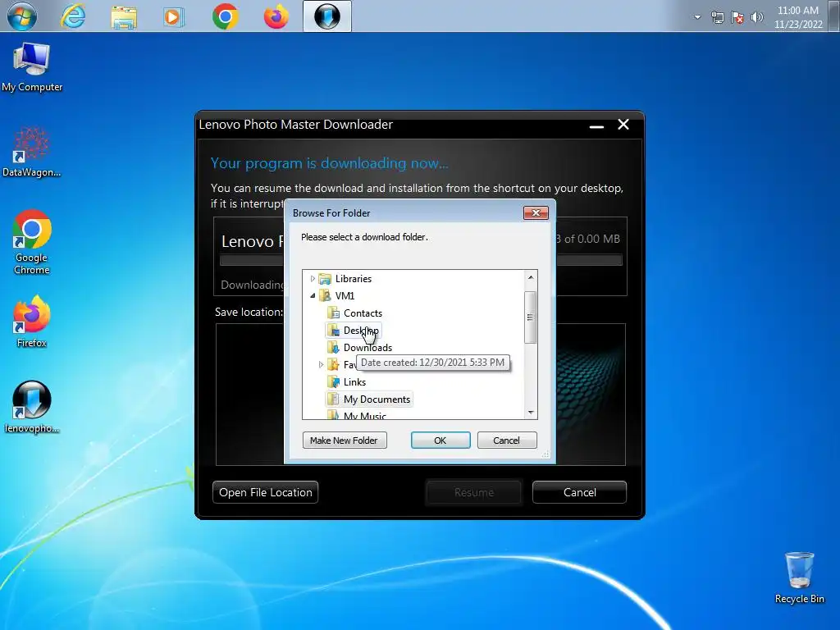
Task: Select the Firefox desktop shortcut
Action: 32,322
